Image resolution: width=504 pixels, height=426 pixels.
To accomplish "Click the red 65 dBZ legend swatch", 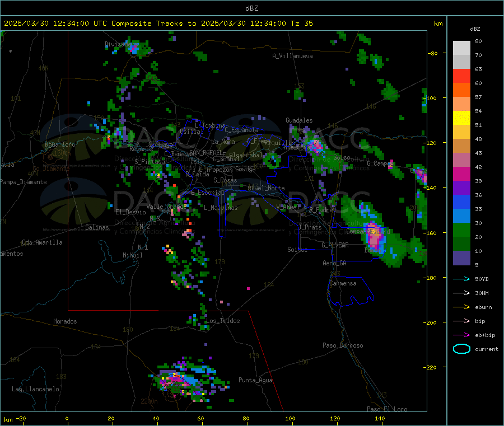I will tap(461, 76).
